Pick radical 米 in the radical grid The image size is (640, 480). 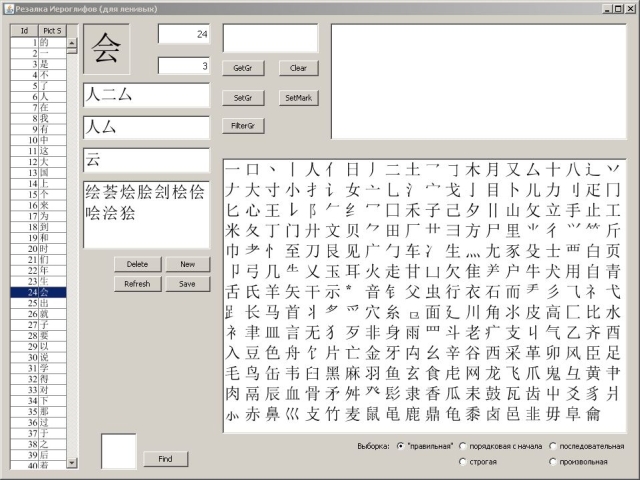point(233,231)
